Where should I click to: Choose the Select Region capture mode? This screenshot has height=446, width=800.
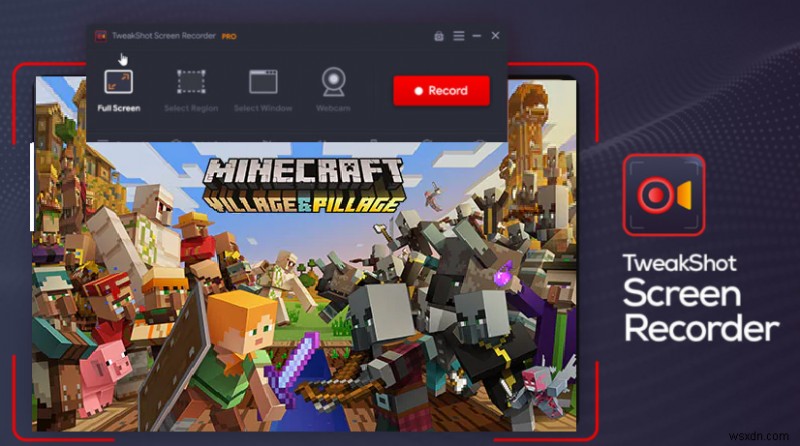point(191,91)
